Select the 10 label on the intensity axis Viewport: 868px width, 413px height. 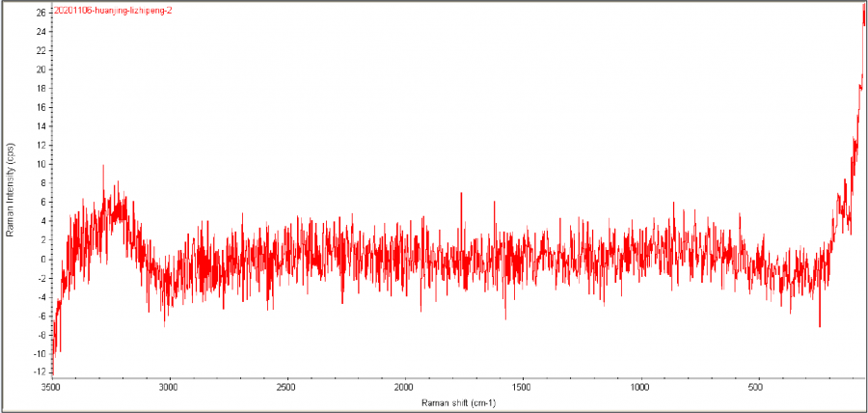41,164
